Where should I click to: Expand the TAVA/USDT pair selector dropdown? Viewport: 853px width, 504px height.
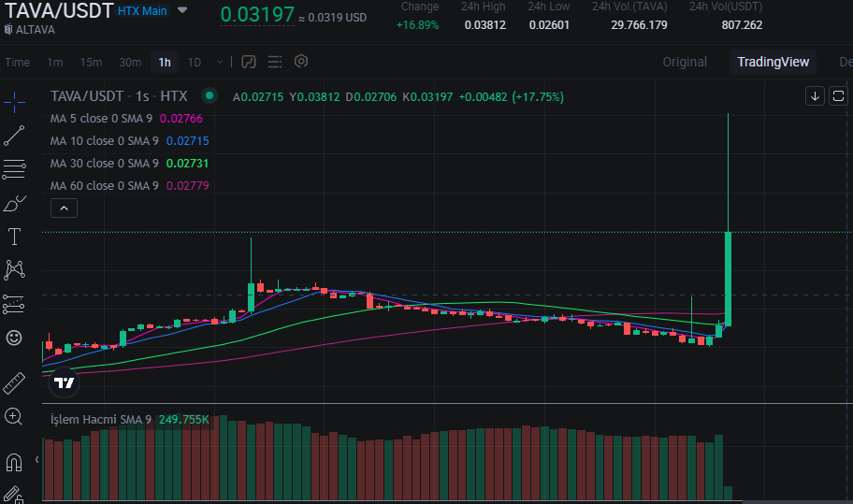[x=182, y=10]
